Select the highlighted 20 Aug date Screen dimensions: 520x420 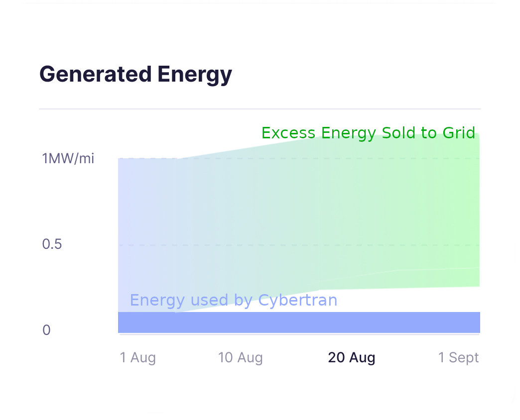tap(351, 357)
